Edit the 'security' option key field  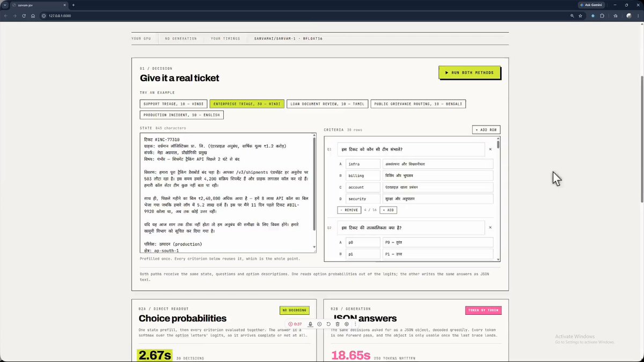click(363, 199)
